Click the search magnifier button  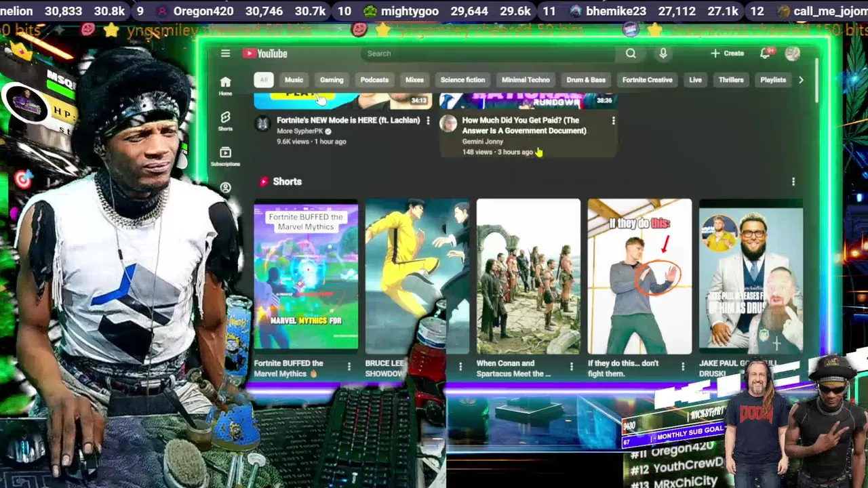click(631, 54)
